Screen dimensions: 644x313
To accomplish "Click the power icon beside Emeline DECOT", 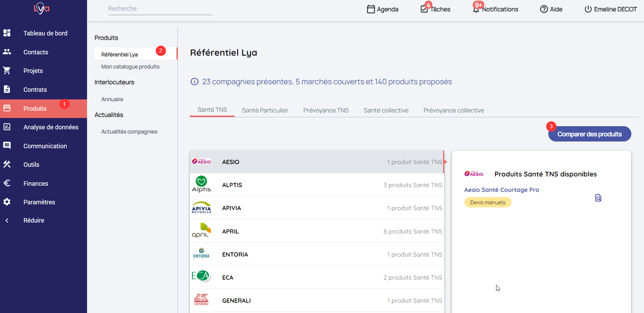I will pos(588,9).
